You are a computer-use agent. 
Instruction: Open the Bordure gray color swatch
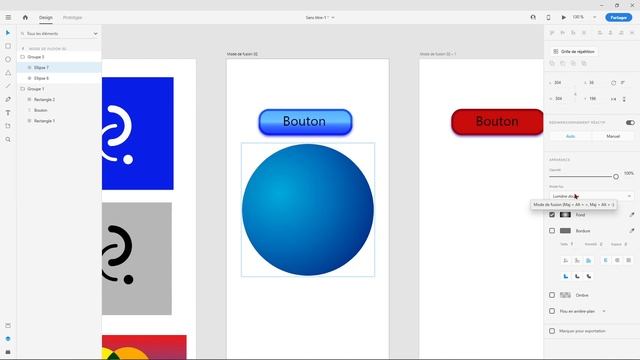pyautogui.click(x=565, y=231)
